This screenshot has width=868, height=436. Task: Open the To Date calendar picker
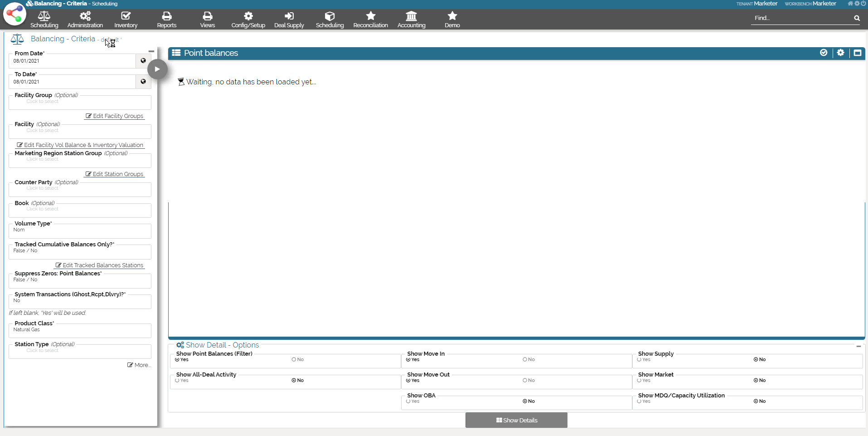(x=143, y=82)
